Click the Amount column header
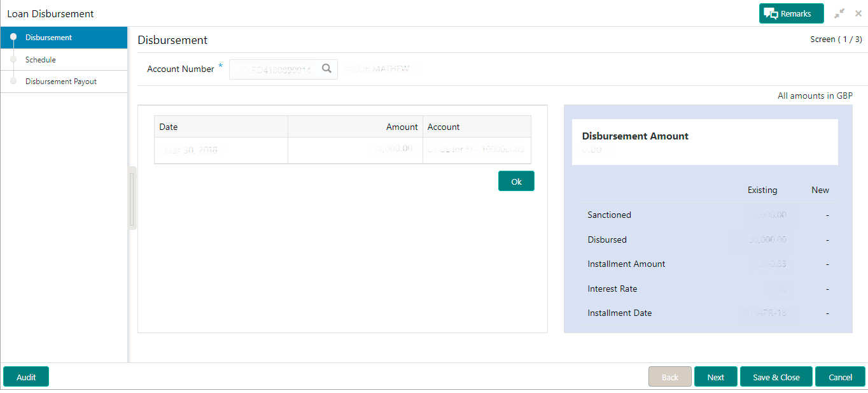This screenshot has height=393, width=868. click(x=355, y=127)
